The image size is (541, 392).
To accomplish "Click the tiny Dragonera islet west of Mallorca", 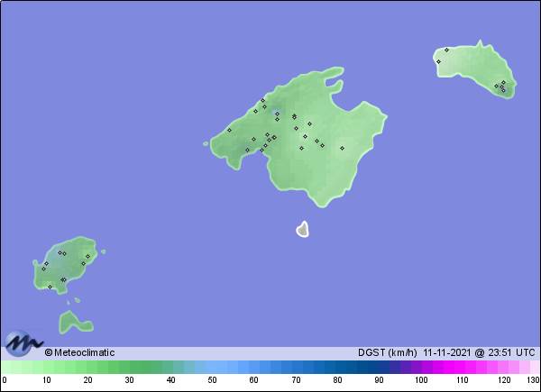I will (206, 143).
